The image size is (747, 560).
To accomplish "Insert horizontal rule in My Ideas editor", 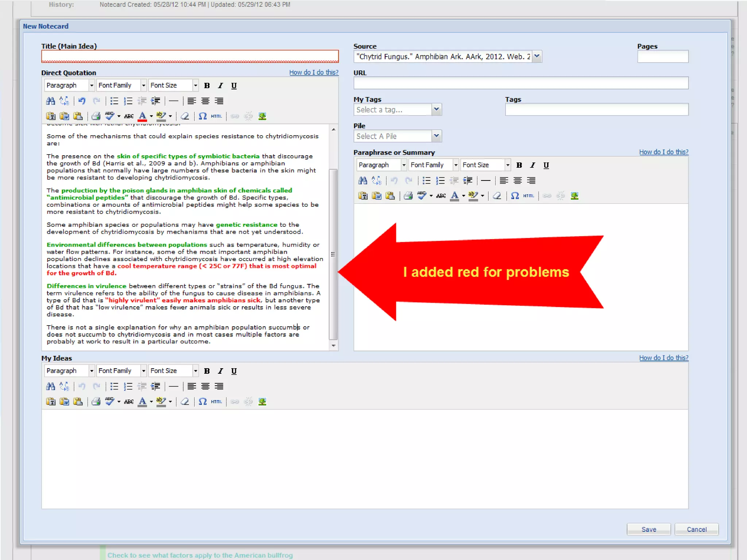I will point(174,386).
